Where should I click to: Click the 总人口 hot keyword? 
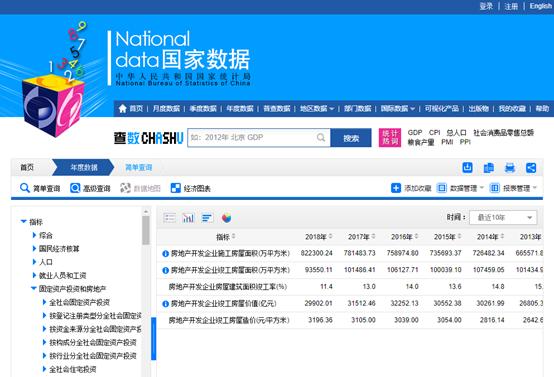click(x=456, y=132)
